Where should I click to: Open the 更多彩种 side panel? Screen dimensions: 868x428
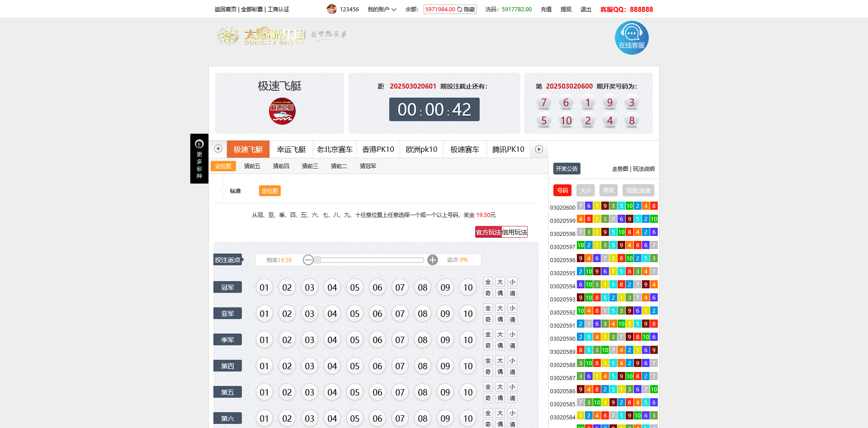click(199, 159)
